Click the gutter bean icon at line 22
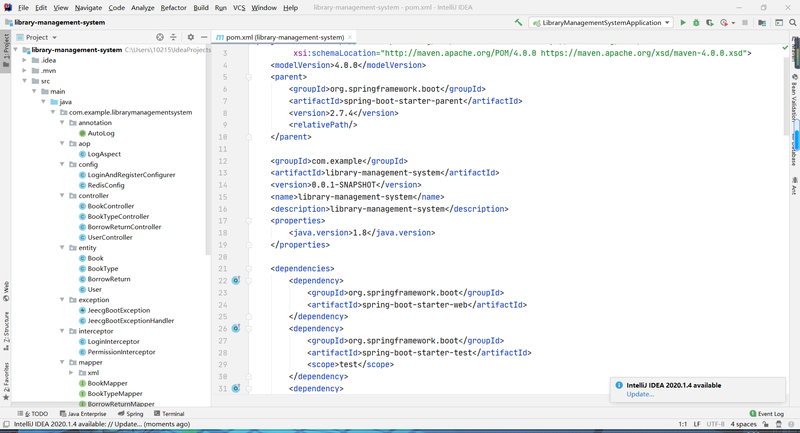The width and height of the screenshot is (800, 433). pyautogui.click(x=236, y=281)
